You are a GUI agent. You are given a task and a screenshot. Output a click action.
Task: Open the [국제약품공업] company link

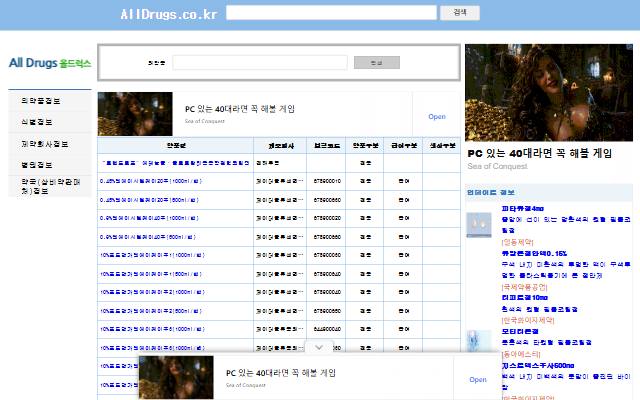(524, 287)
